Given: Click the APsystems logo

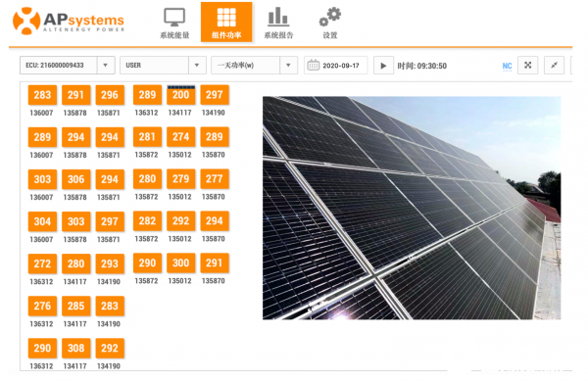Looking at the screenshot, I should (x=69, y=21).
